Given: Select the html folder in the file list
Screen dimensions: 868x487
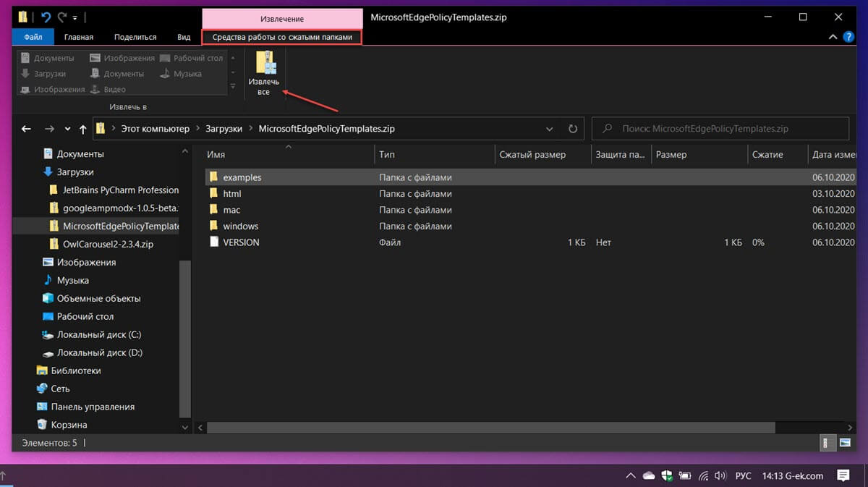Looking at the screenshot, I should pos(232,193).
